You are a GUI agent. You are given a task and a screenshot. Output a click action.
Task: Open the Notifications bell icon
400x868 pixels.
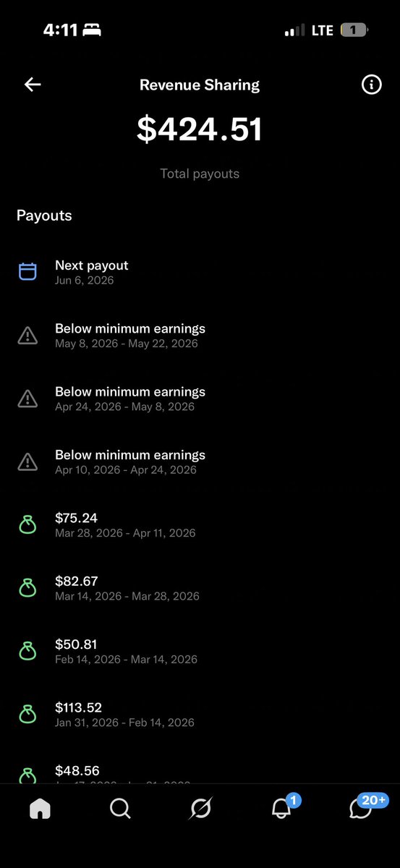point(281,808)
